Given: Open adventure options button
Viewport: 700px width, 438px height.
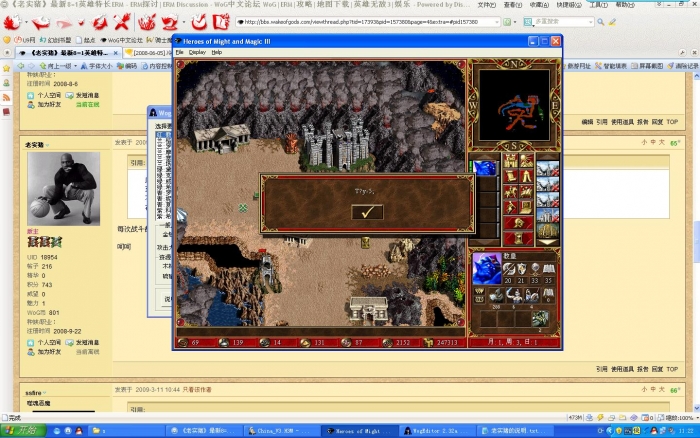Looking at the screenshot, I should point(510,208).
